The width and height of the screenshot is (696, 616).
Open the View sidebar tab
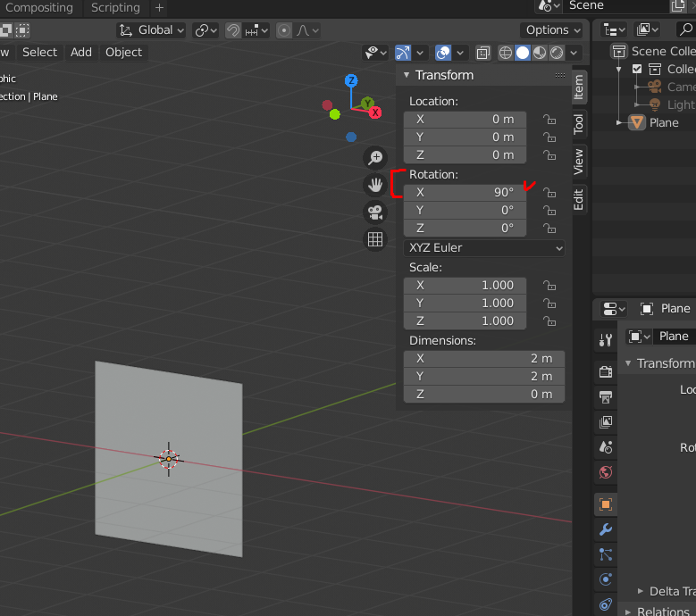pyautogui.click(x=578, y=162)
